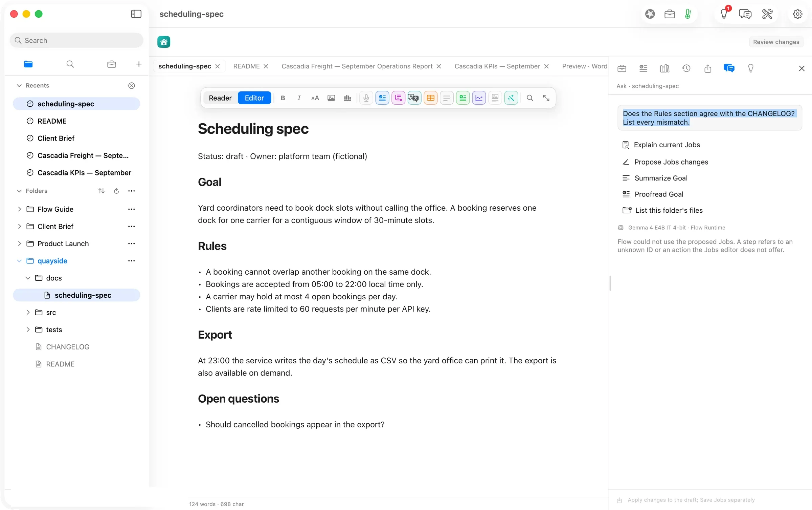Screen dimensions: 812x510
Task: Switch to Cascadia Freight September Operations Report tab
Action: (x=357, y=66)
